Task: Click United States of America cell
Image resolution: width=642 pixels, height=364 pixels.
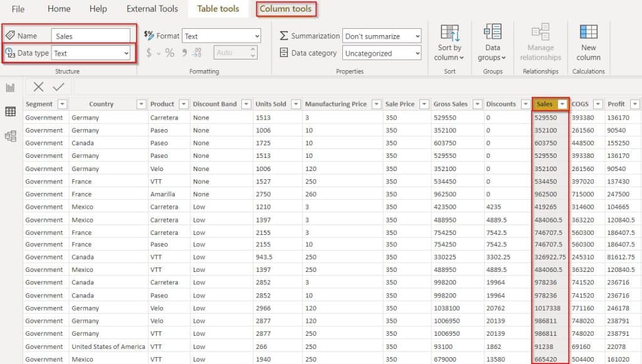Action: pyautogui.click(x=108, y=346)
